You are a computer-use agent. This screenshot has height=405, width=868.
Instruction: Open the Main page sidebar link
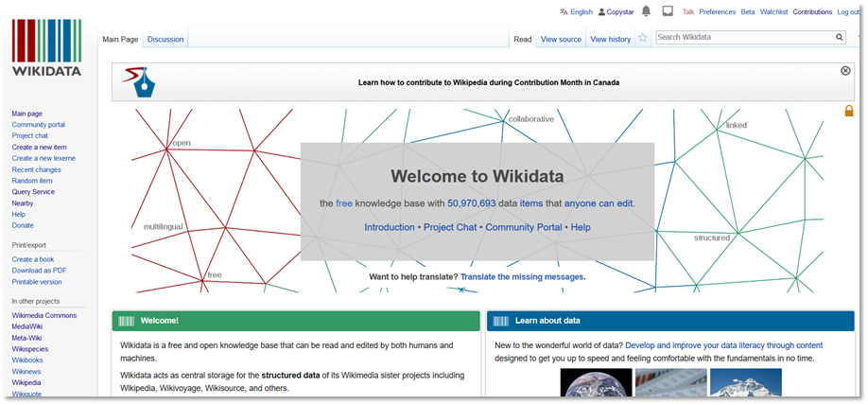pyautogui.click(x=27, y=114)
